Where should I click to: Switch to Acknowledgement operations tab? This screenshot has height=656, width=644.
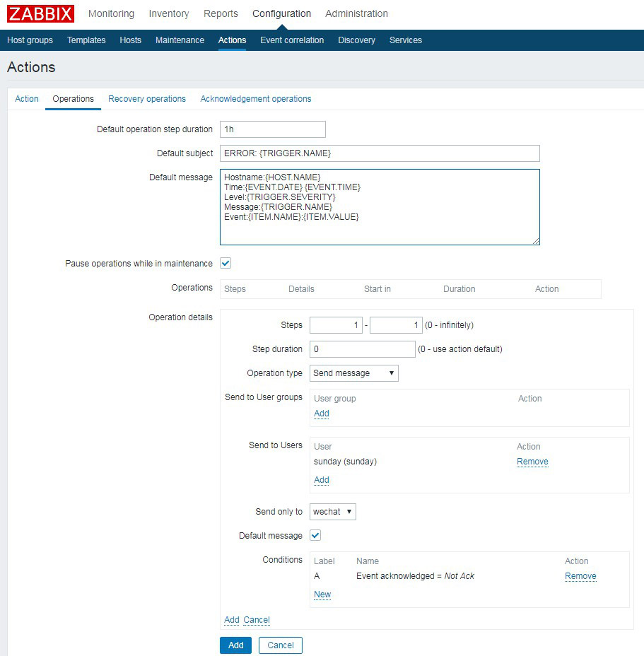click(255, 99)
